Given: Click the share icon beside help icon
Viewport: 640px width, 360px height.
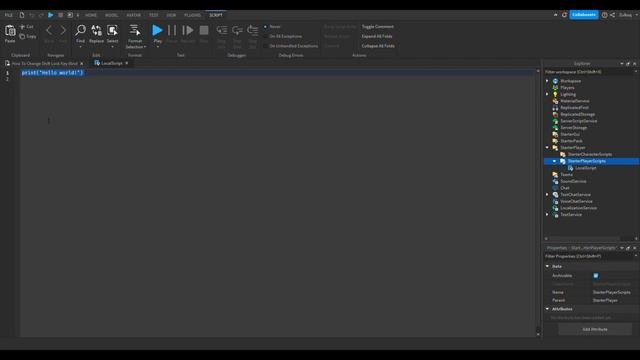Looking at the screenshot, I should coord(612,15).
